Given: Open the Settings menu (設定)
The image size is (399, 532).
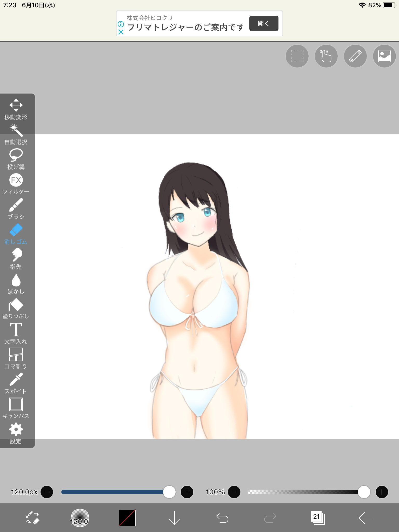Looking at the screenshot, I should pyautogui.click(x=16, y=433).
